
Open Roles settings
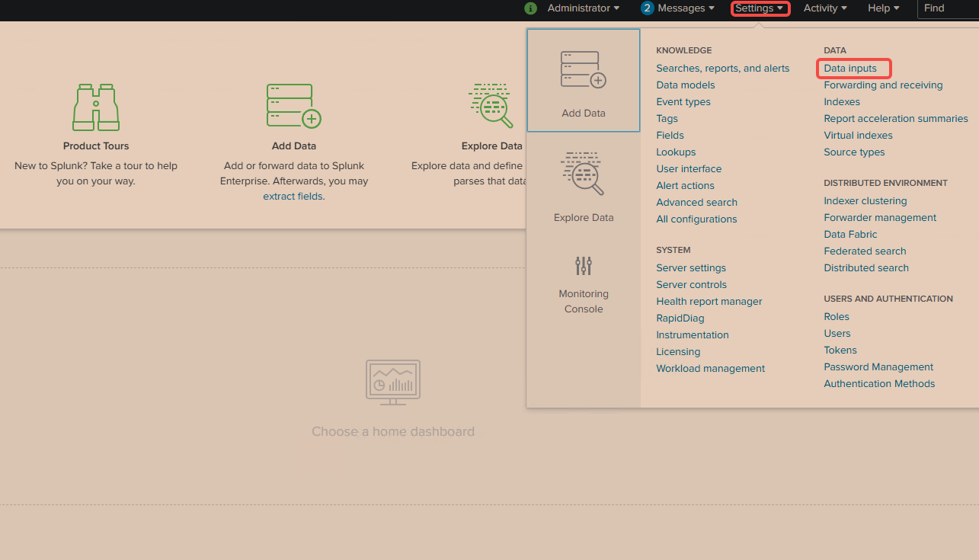(837, 317)
